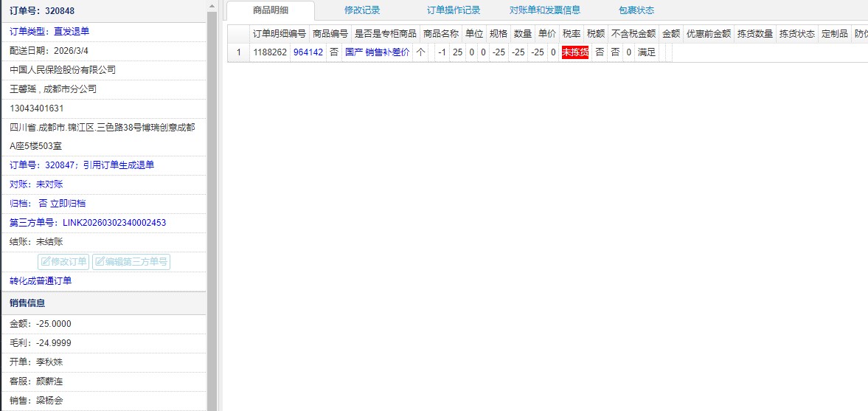The image size is (868, 411).
Task: Click the red 未拣货 status cell
Action: [x=574, y=52]
